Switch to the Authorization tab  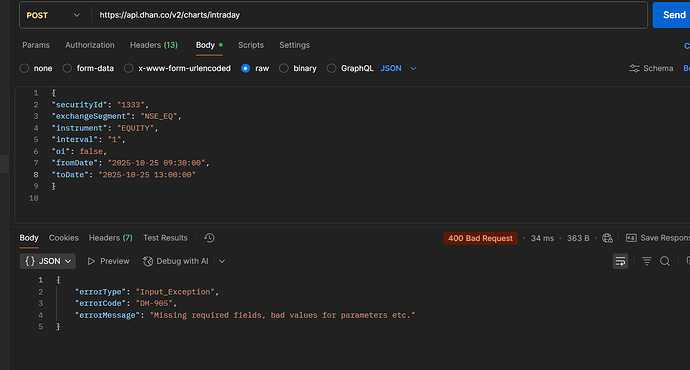(90, 45)
